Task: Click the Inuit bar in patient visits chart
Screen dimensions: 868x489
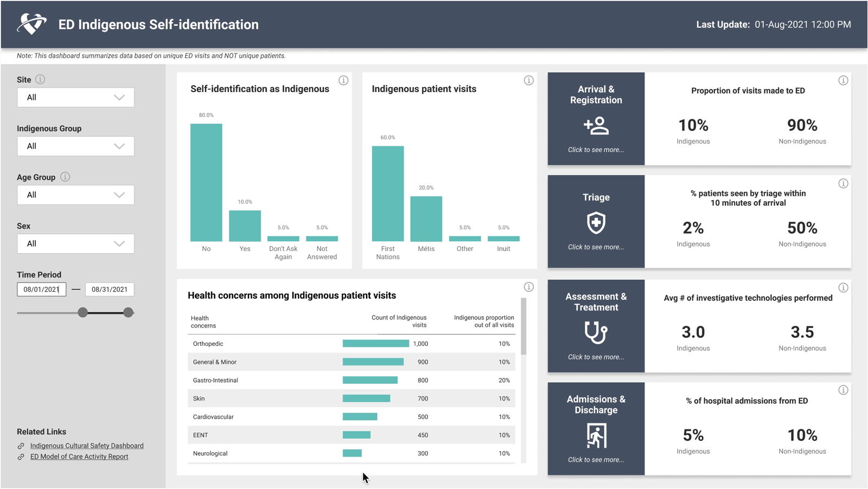Action: point(503,239)
